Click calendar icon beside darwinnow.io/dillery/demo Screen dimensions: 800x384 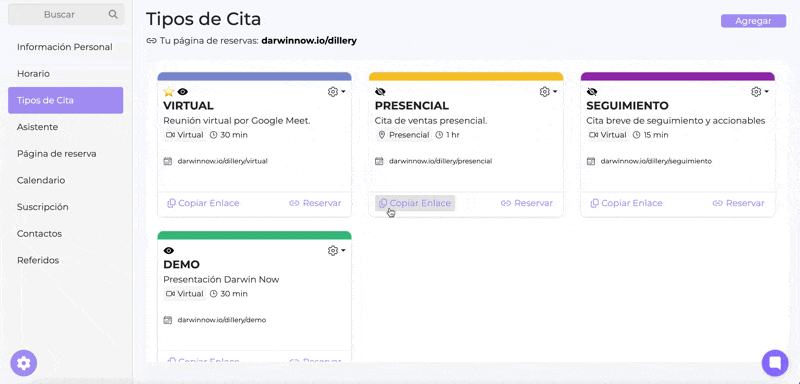pos(167,320)
